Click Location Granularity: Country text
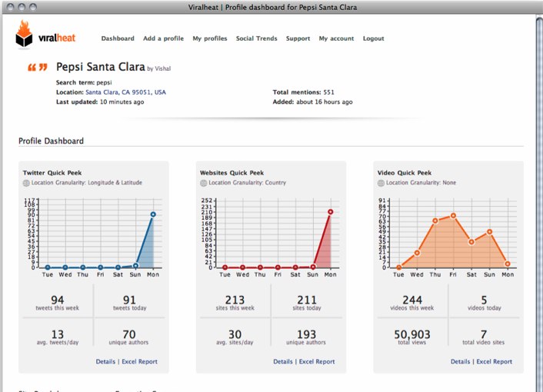This screenshot has height=392, width=543. click(x=247, y=183)
